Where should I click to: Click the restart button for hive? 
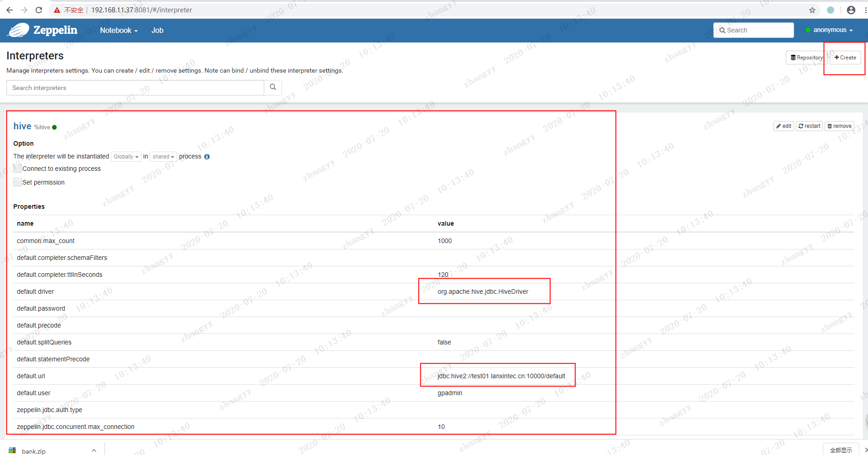pos(809,126)
